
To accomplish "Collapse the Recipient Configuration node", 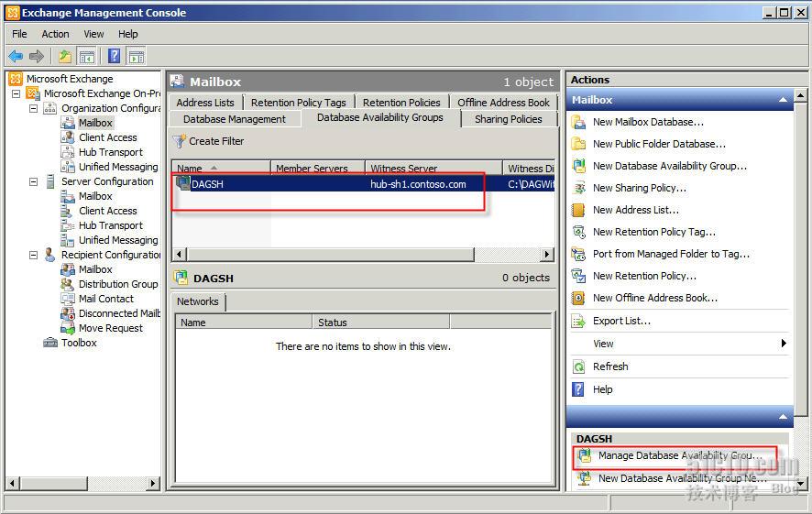I will 33,255.
